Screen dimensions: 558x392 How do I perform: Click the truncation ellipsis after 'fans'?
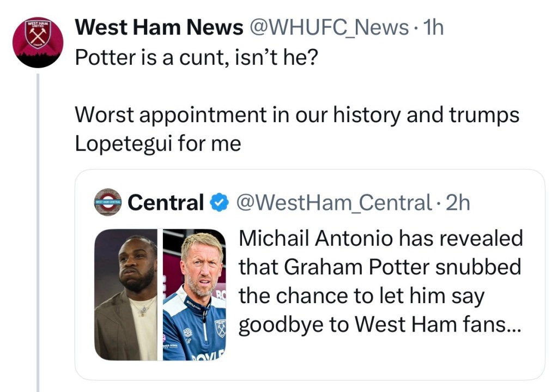(x=513, y=325)
